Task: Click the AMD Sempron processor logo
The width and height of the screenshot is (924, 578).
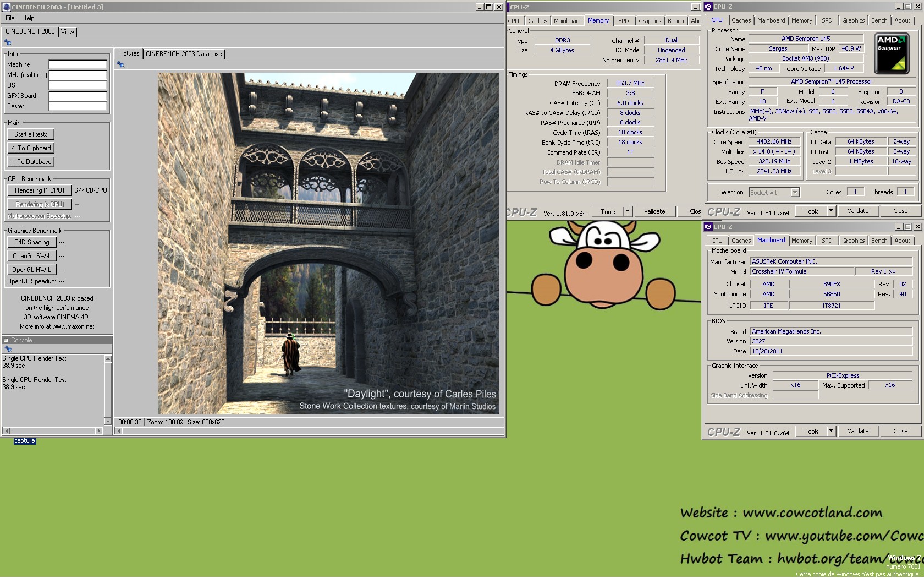Action: pos(892,53)
